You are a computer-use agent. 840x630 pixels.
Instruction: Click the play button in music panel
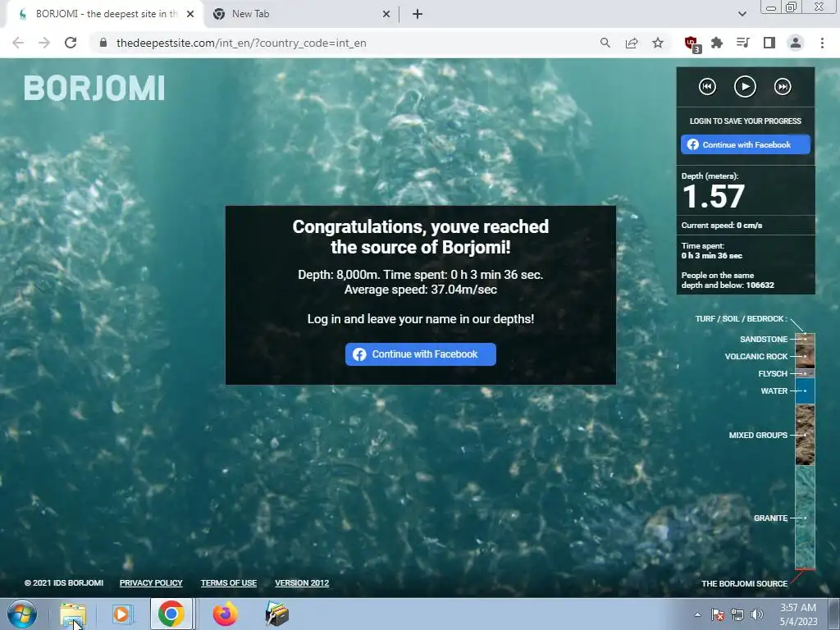745,87
